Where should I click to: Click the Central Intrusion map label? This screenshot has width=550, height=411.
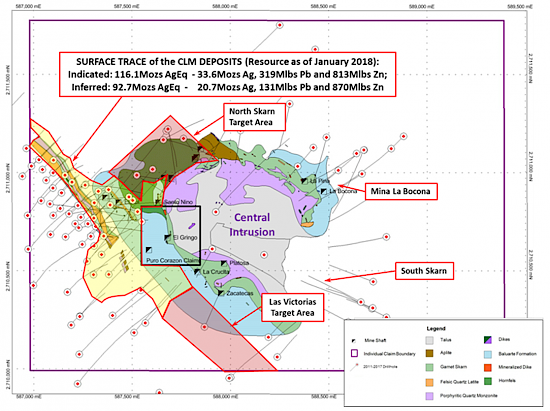(252, 225)
